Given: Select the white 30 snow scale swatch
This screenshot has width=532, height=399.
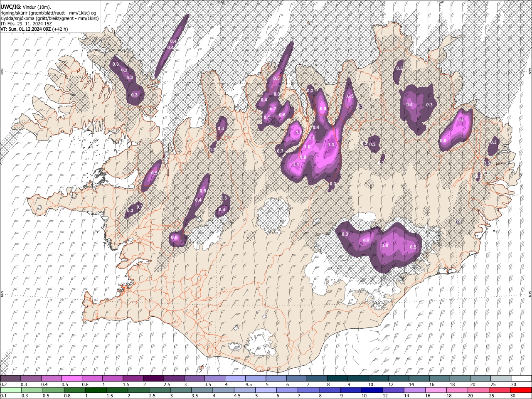Looking at the screenshot, I should 521,379.
